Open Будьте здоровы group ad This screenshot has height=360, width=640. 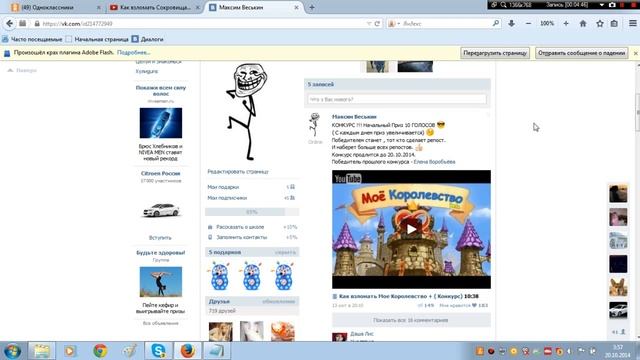[x=160, y=253]
